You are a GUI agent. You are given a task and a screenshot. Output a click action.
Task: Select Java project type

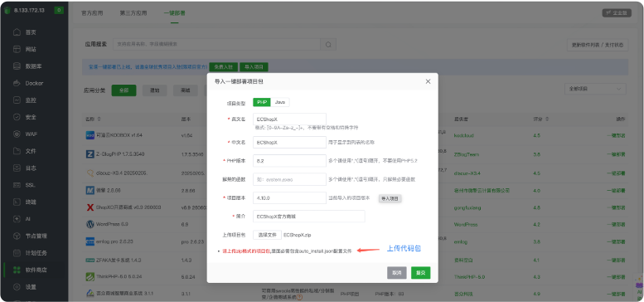279,102
